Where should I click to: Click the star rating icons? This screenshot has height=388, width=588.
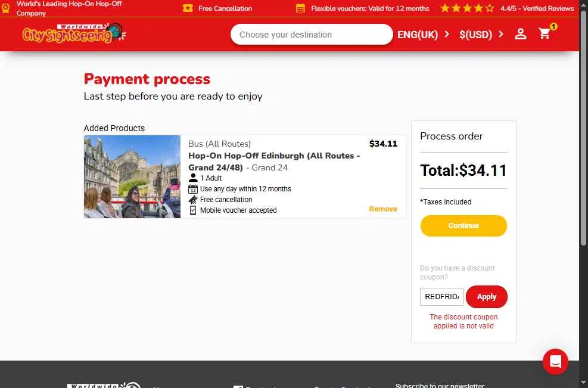click(x=467, y=8)
